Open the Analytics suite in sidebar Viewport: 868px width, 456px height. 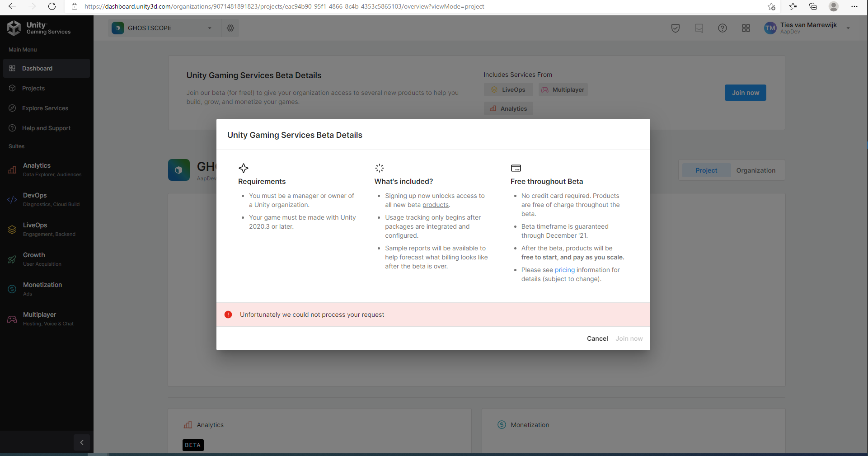pyautogui.click(x=47, y=169)
